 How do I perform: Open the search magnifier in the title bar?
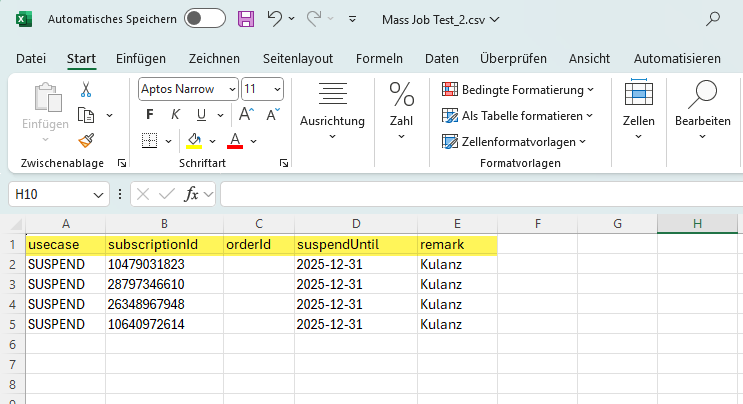tap(714, 18)
